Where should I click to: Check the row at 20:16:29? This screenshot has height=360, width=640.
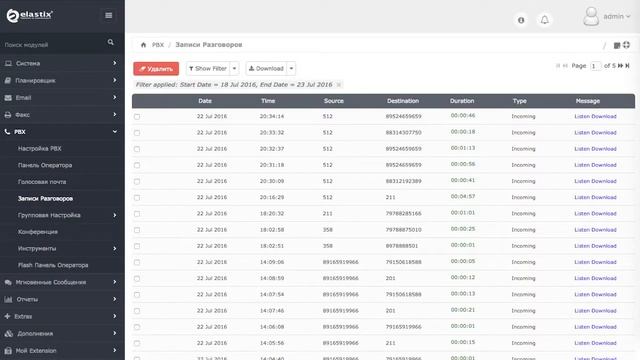point(137,198)
